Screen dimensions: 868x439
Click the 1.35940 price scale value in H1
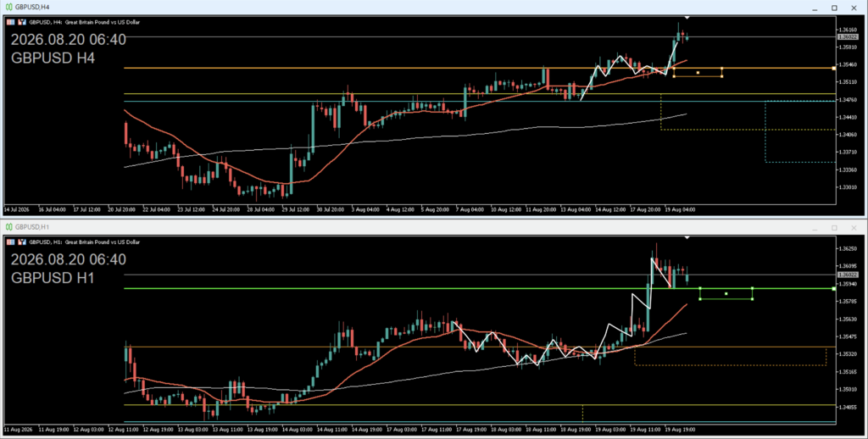[x=848, y=284]
